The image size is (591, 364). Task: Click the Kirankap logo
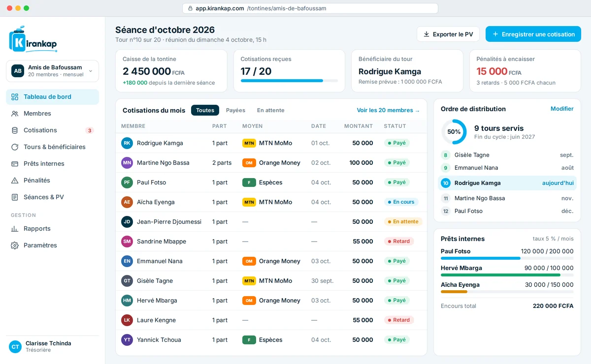click(x=33, y=39)
